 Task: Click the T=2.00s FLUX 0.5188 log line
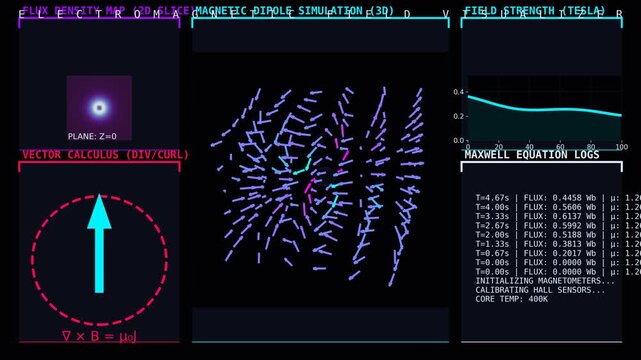pyautogui.click(x=558, y=235)
